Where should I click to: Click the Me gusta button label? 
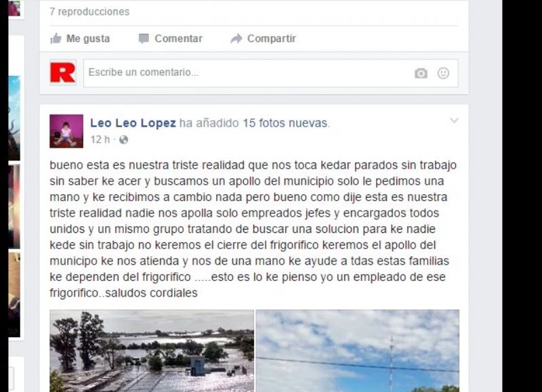click(x=88, y=39)
